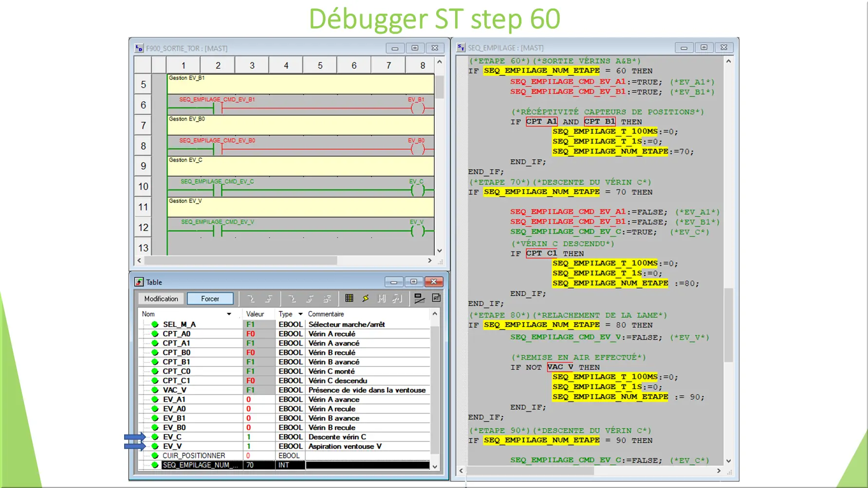The height and width of the screenshot is (488, 868).
Task: Toggle the green indicator for CUIR_POSITIONNER
Action: [155, 455]
